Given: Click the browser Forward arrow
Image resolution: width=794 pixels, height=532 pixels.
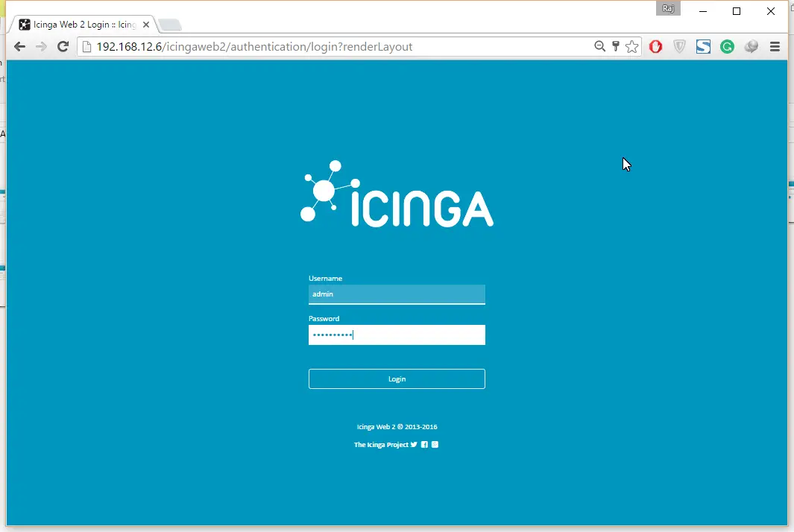Looking at the screenshot, I should point(41,47).
